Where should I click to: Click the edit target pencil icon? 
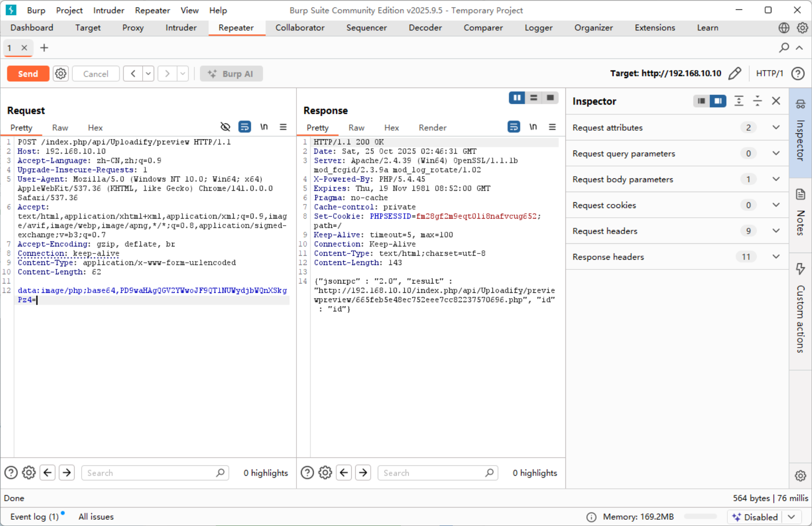coord(735,73)
